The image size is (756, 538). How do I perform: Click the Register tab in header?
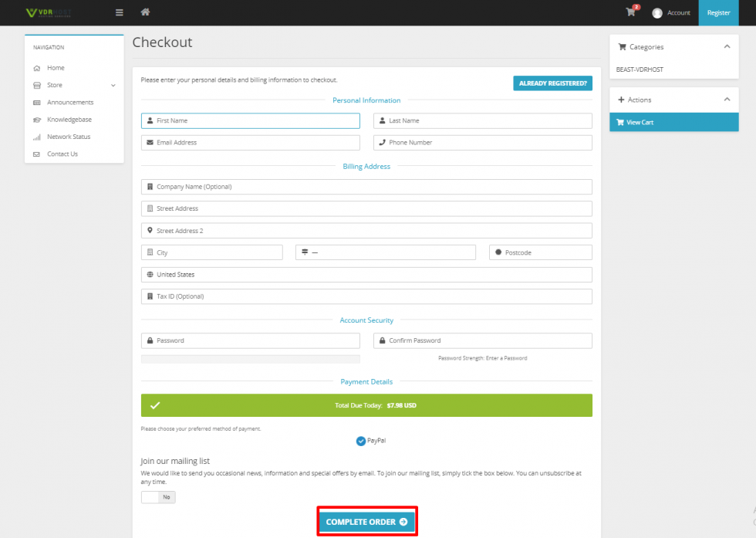718,13
